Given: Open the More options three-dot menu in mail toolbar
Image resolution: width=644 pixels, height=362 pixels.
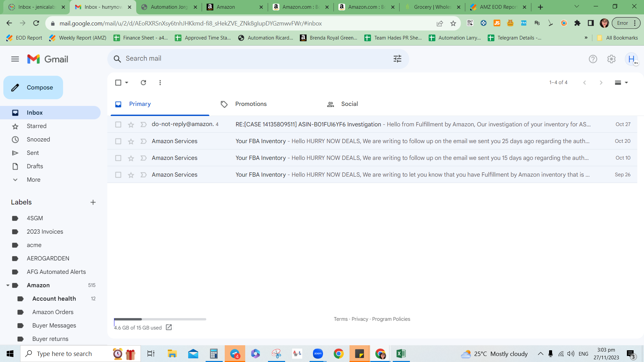Looking at the screenshot, I should pyautogui.click(x=160, y=82).
